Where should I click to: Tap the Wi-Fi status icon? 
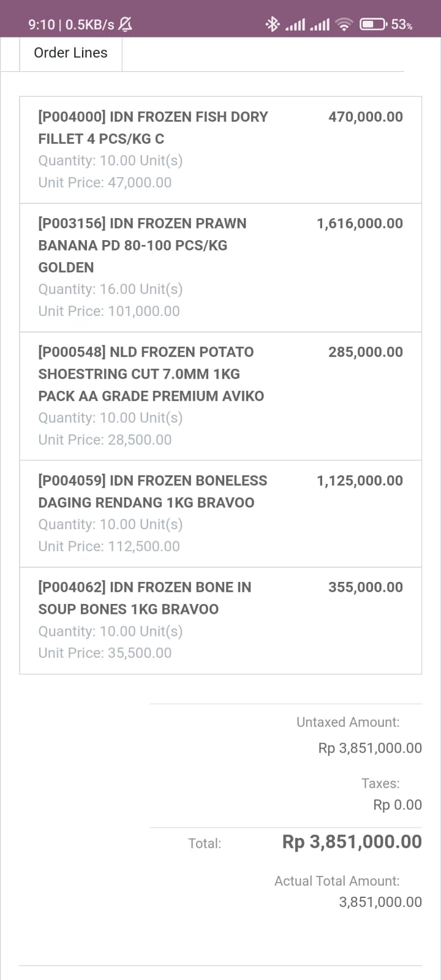[x=345, y=24]
